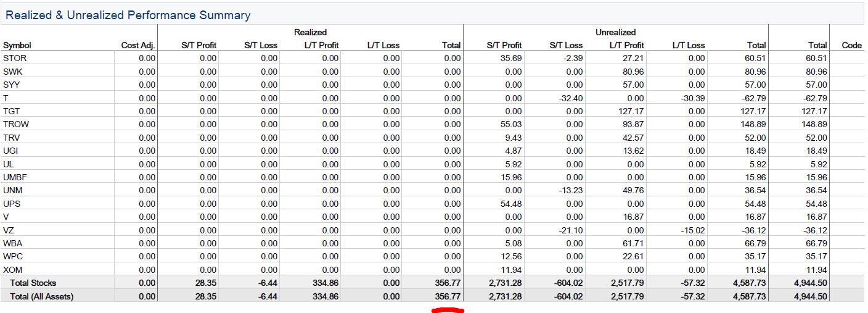
Task: Select UNM L/T profit value 49.76
Action: click(633, 190)
